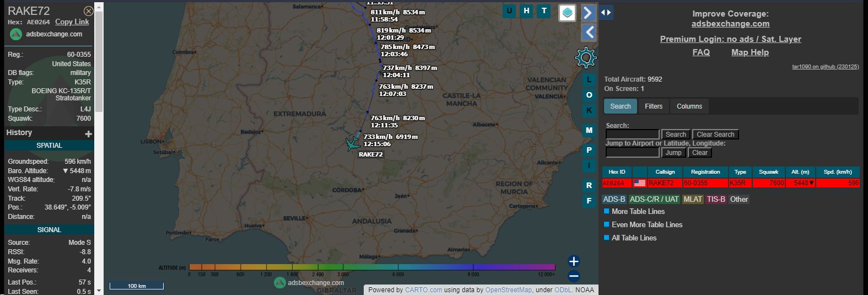Toggle the P map option button
This screenshot has height=295, width=868.
tap(589, 150)
